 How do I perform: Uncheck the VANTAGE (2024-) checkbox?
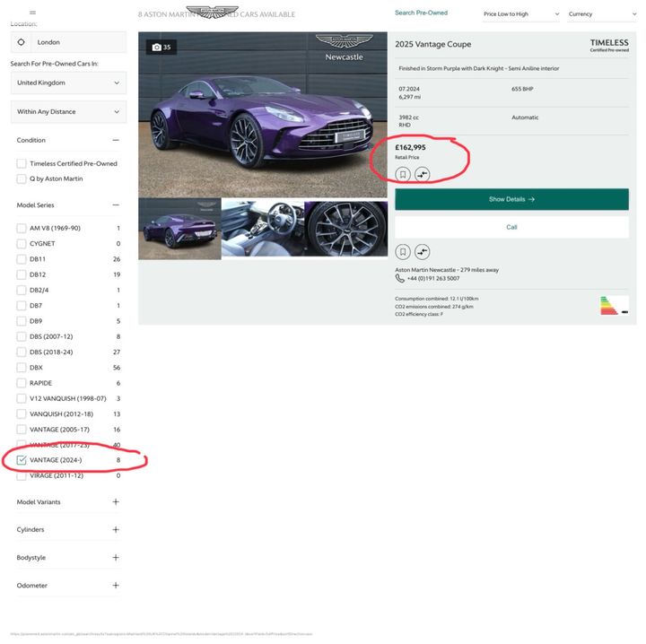pyautogui.click(x=22, y=460)
